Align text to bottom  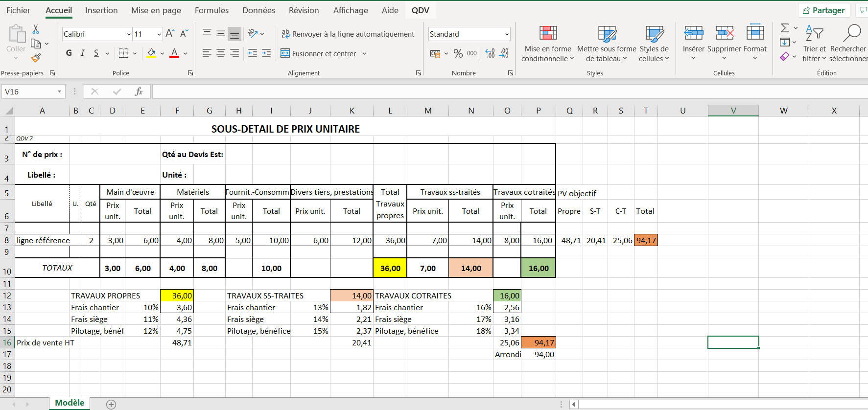pos(235,33)
